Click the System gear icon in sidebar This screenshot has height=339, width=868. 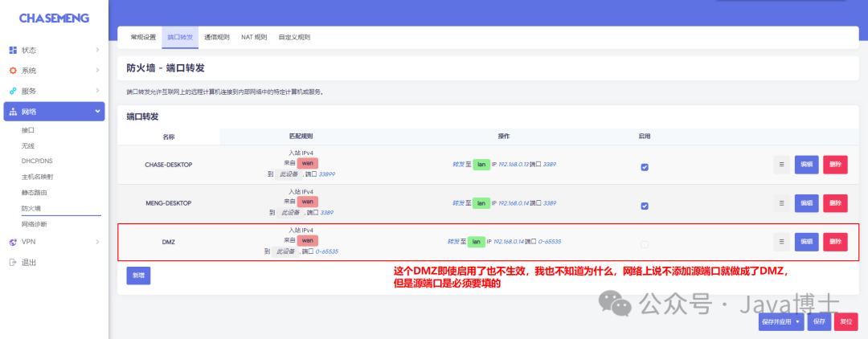13,71
